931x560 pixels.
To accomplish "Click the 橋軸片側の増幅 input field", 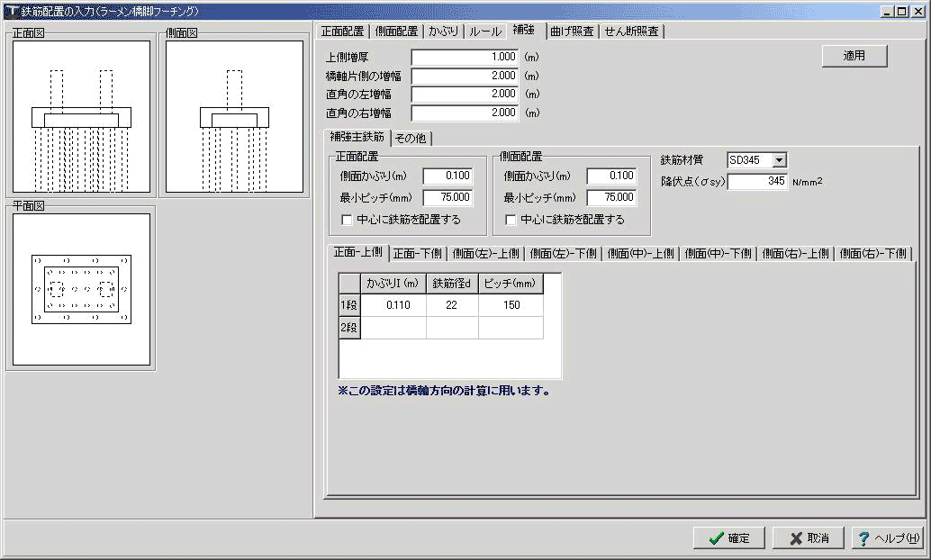I will (x=465, y=76).
